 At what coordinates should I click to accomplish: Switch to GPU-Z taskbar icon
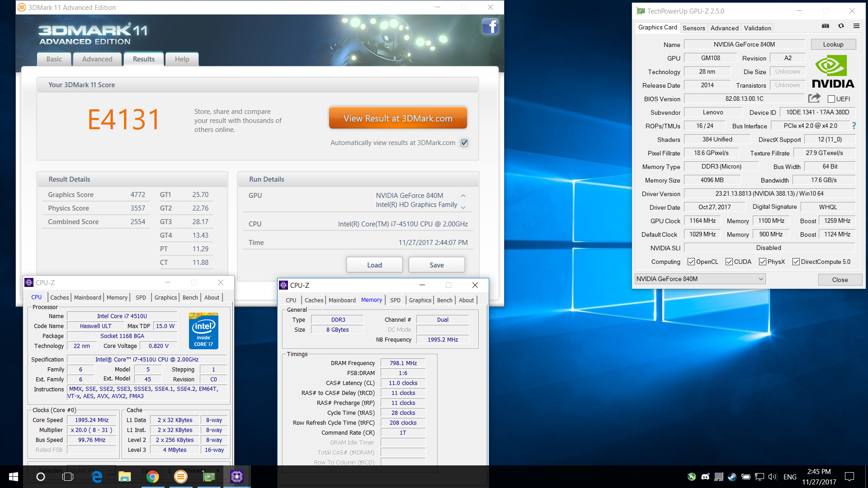pyautogui.click(x=209, y=477)
